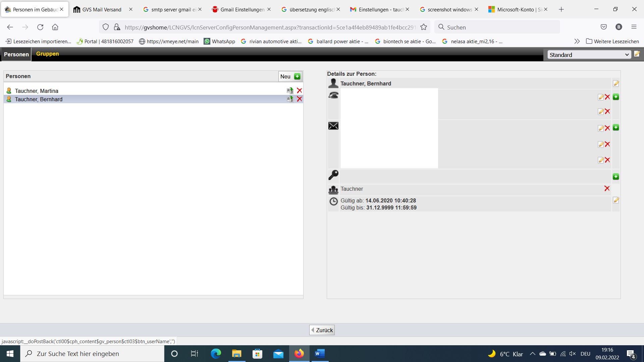Select Tauchner, Martina in person list
The height and width of the screenshot is (362, 644).
point(37,91)
